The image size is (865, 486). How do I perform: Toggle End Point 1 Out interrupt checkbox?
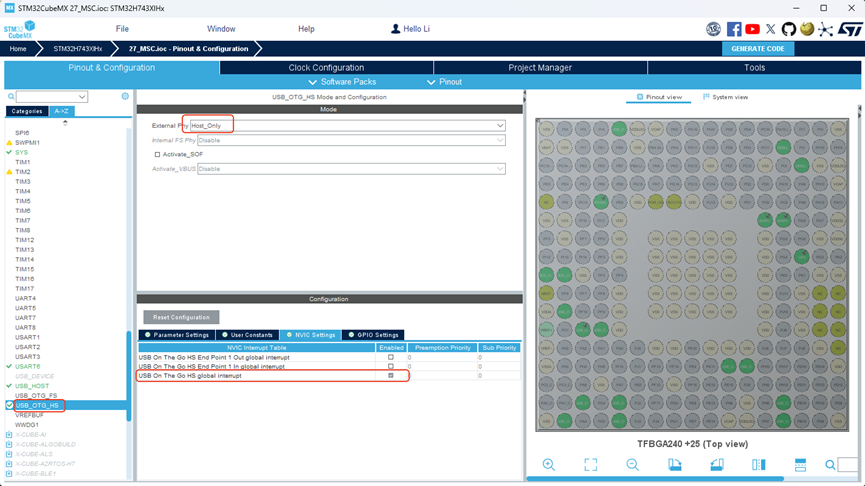point(391,357)
